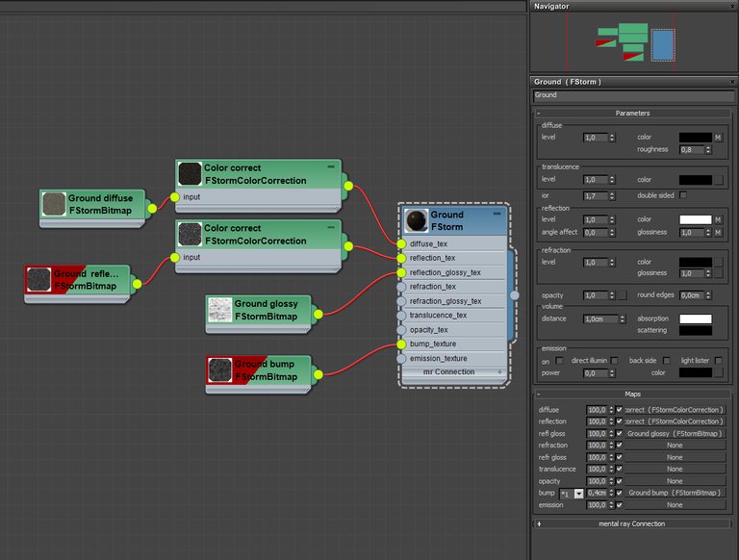Click the M button beside reflection glossiness

click(718, 232)
